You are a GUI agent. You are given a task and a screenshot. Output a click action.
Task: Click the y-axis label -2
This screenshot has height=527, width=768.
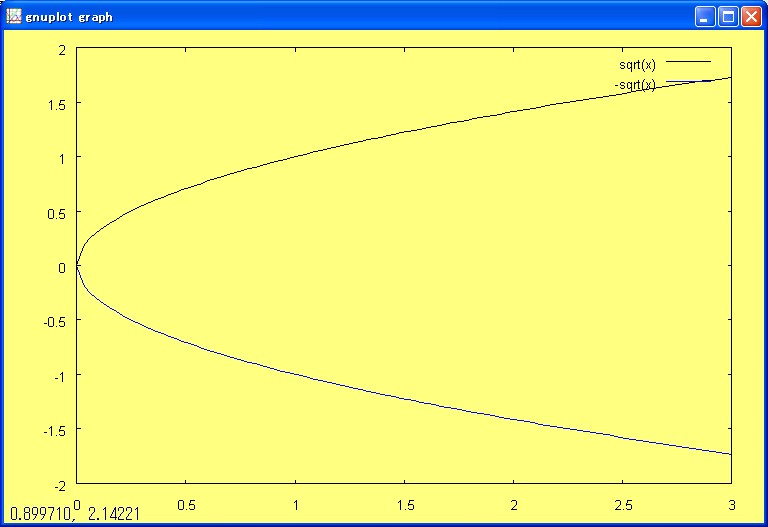[60, 486]
